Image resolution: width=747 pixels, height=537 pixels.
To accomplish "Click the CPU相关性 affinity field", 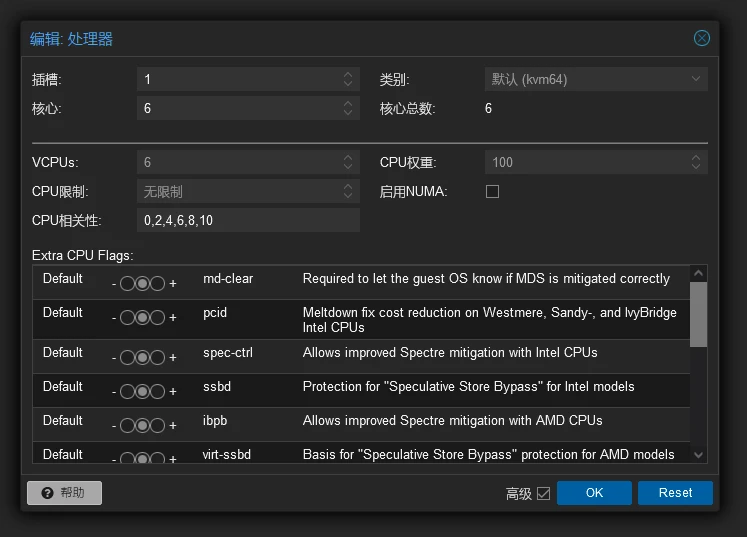I will [248, 220].
